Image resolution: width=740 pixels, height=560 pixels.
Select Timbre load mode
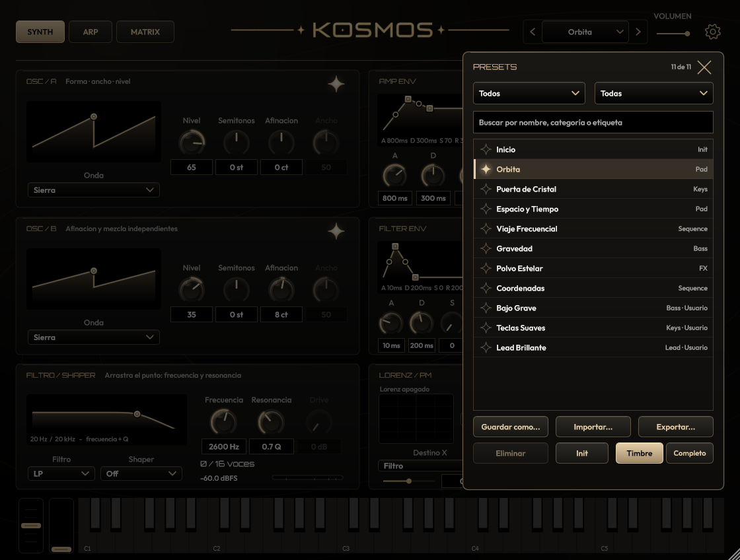click(640, 454)
